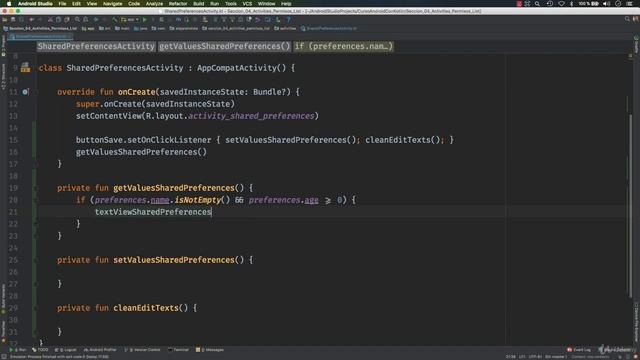
Task: Open the Terminal tool window
Action: click(178, 350)
